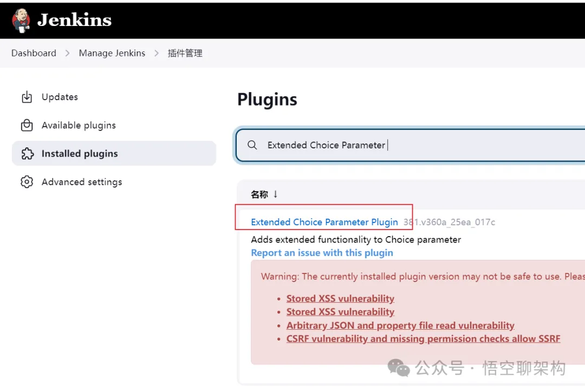The width and height of the screenshot is (585, 392).
Task: Click the sort arrow beside 名称
Action: [x=275, y=194]
